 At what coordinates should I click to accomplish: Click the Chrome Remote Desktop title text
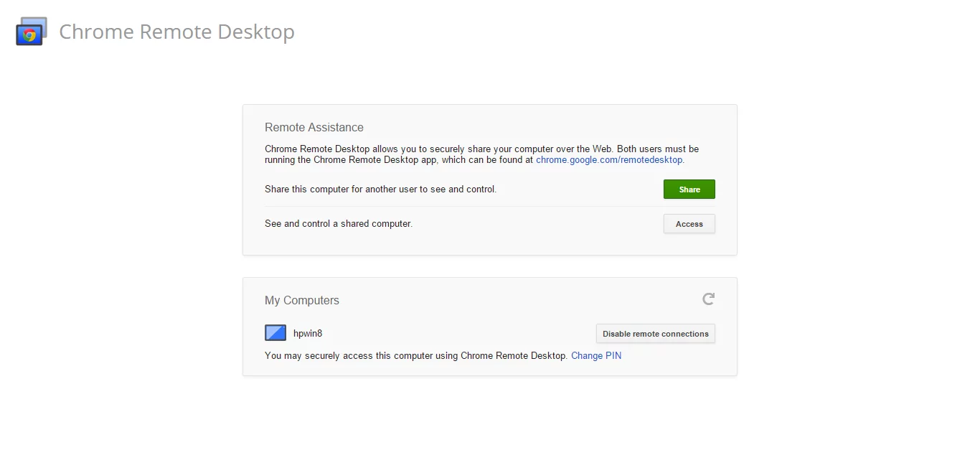coord(176,32)
